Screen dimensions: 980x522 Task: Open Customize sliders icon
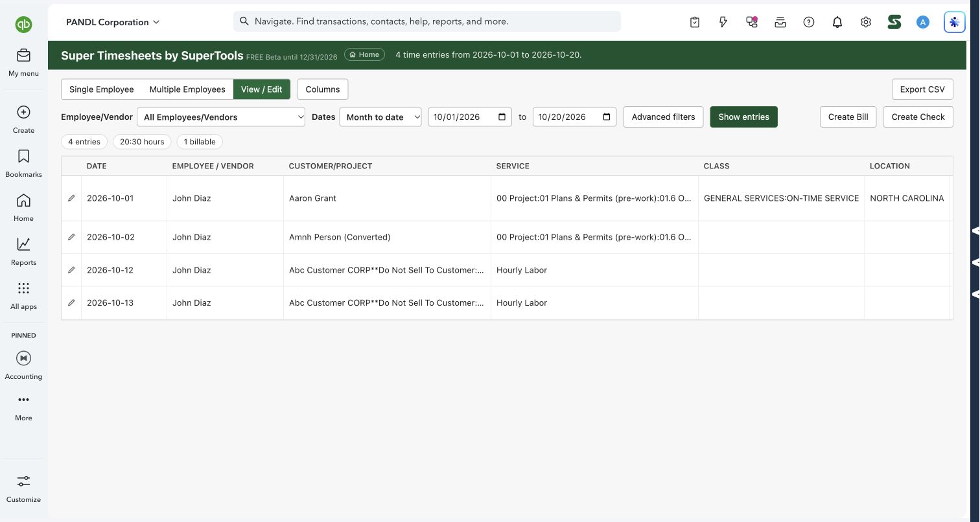[x=23, y=481]
